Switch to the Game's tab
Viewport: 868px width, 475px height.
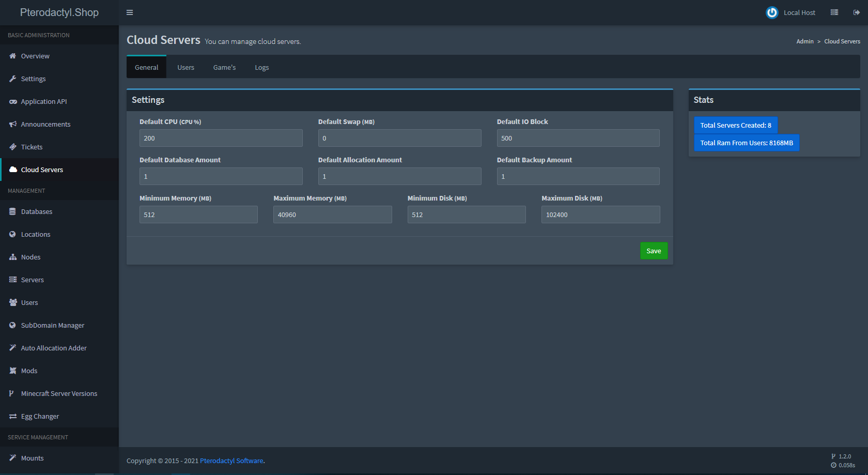click(x=224, y=67)
